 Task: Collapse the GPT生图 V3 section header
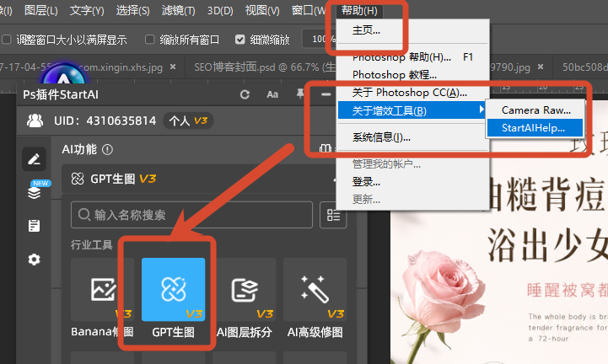(x=199, y=179)
